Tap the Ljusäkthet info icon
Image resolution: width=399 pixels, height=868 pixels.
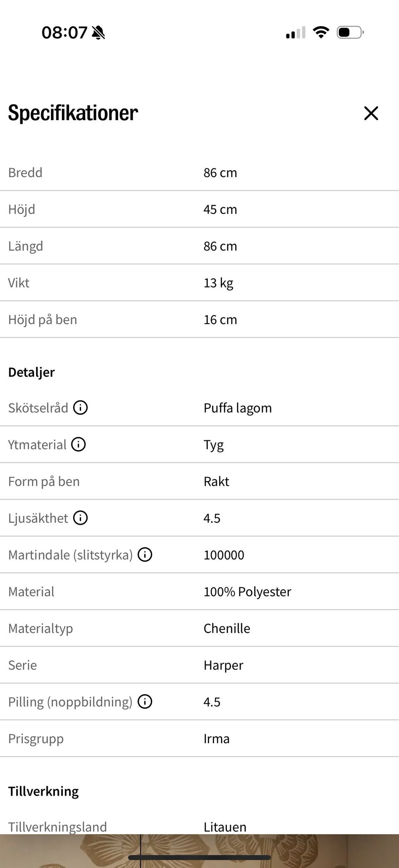(x=80, y=518)
